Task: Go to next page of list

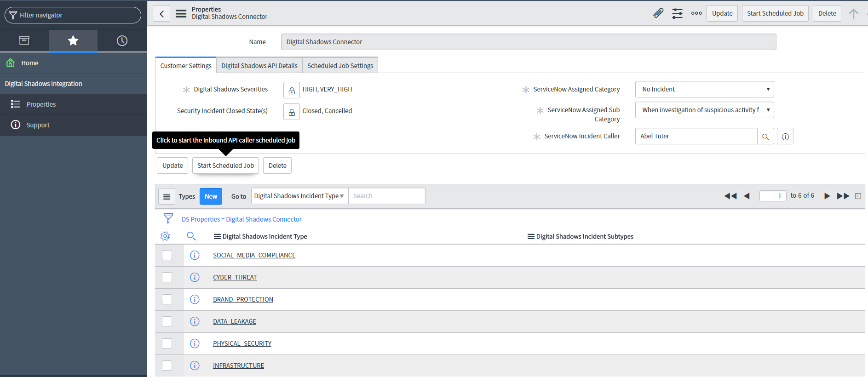Action: 827,196
